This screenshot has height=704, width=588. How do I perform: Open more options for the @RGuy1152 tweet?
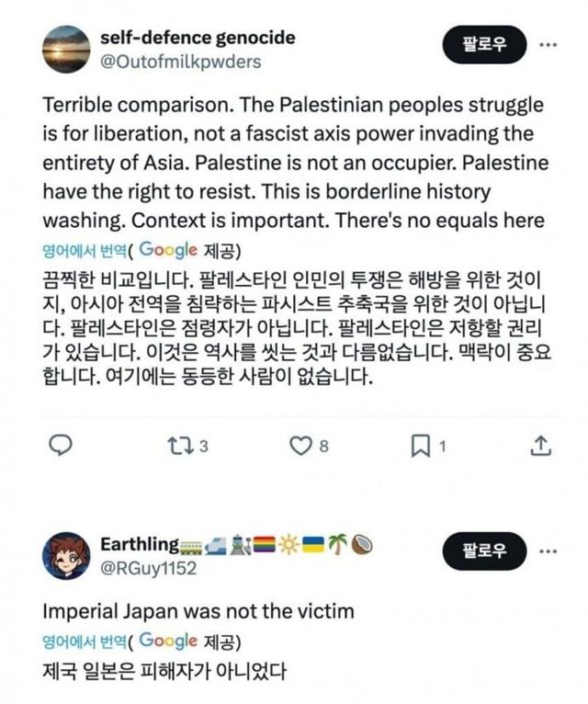[548, 551]
